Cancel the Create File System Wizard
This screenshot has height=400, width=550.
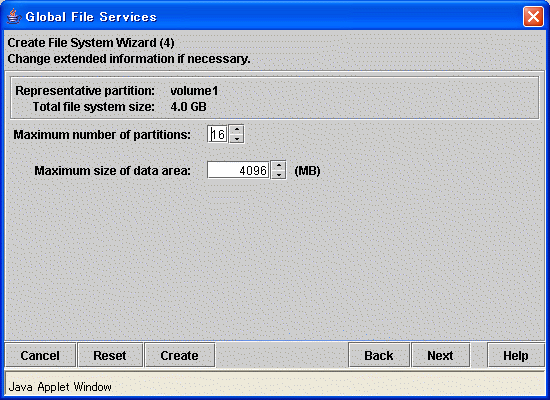[40, 355]
